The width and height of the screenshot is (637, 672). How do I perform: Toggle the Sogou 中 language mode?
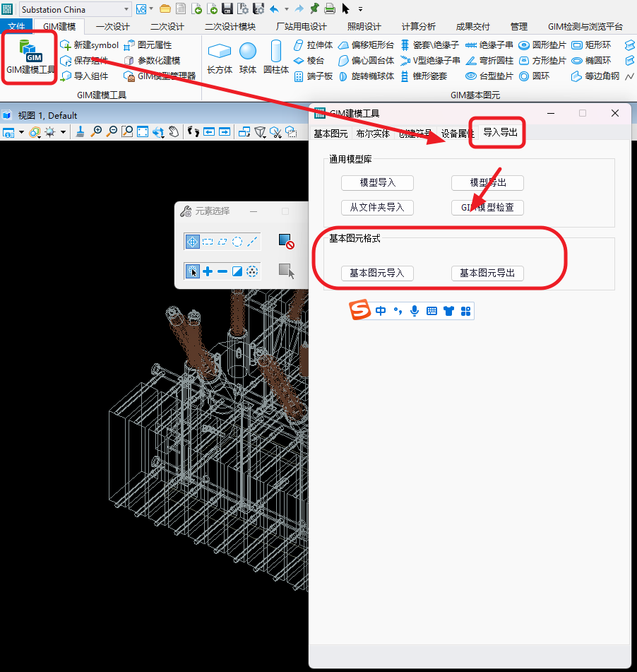click(x=381, y=311)
